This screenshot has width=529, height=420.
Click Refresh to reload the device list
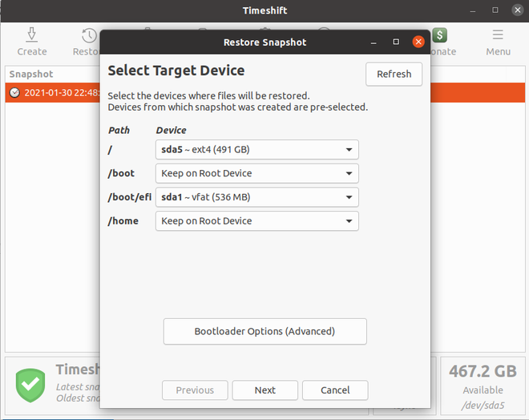click(x=394, y=74)
